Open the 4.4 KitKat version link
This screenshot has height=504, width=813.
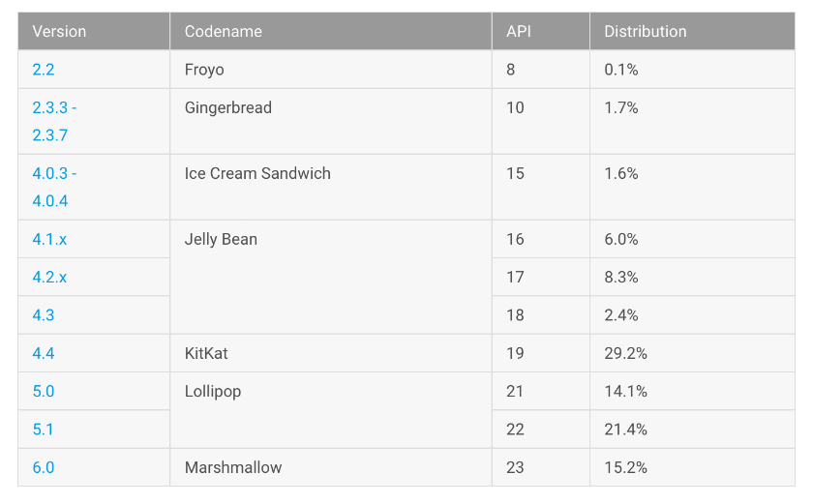[x=44, y=353]
